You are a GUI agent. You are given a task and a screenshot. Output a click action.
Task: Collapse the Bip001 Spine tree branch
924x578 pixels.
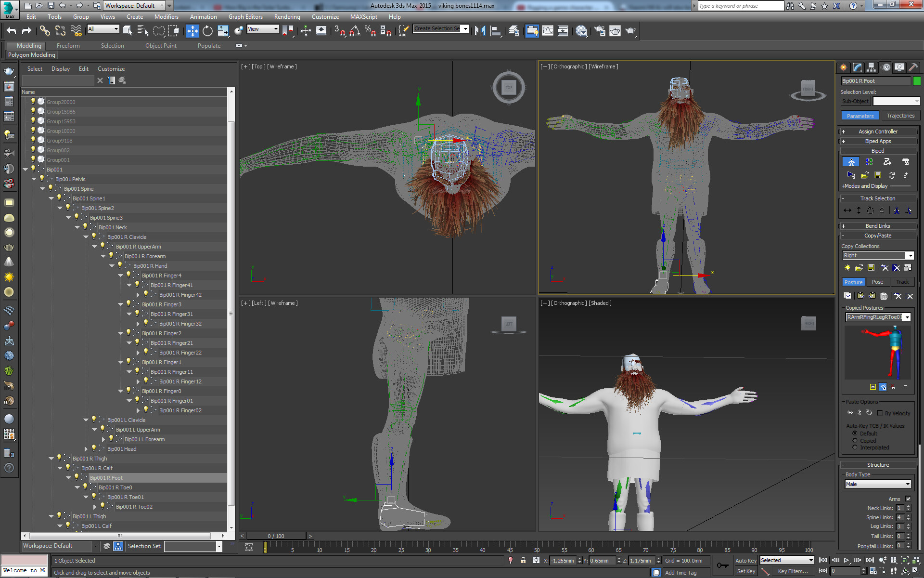pyautogui.click(x=43, y=188)
